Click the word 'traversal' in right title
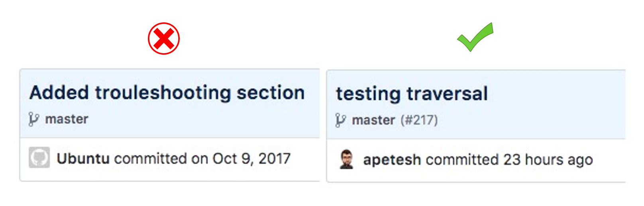The height and width of the screenshot is (206, 644). click(447, 94)
